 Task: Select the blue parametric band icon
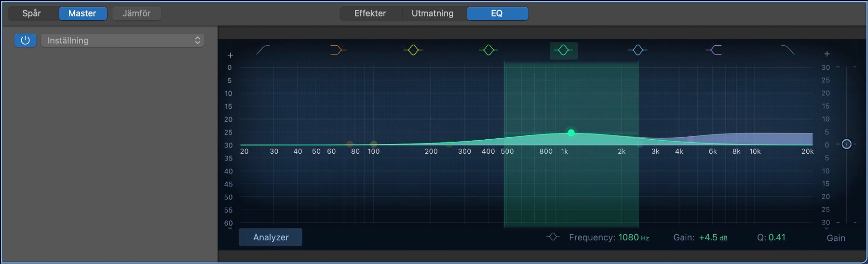tap(637, 50)
